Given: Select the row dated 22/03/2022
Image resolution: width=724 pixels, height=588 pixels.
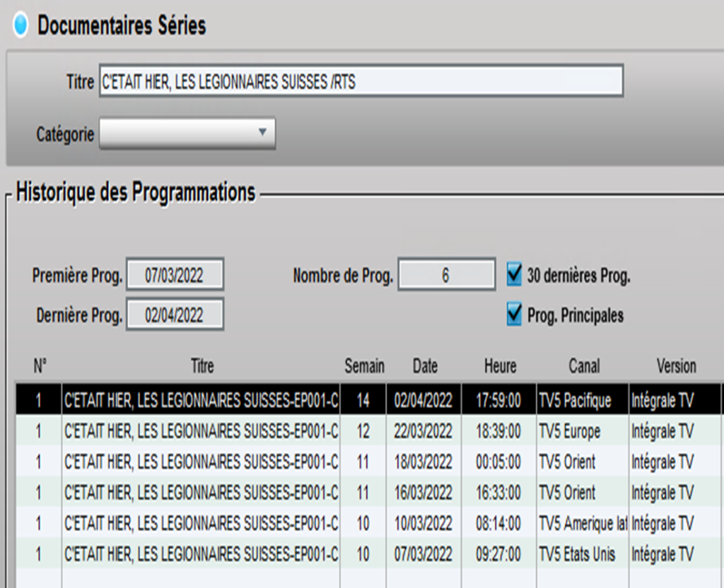Looking at the screenshot, I should tap(369, 431).
